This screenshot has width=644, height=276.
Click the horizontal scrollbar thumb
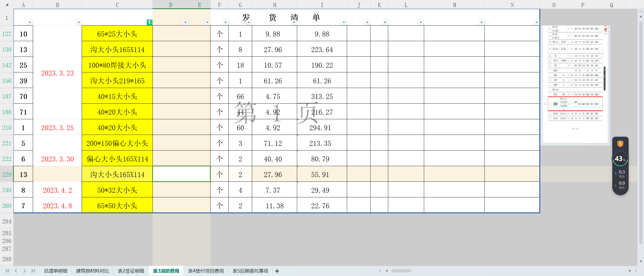point(401,271)
